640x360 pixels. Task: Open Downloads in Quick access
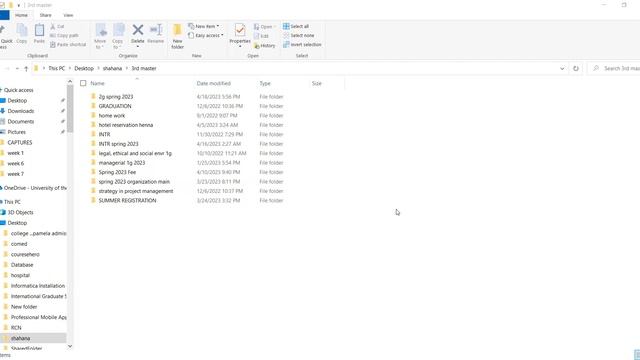coord(20,111)
